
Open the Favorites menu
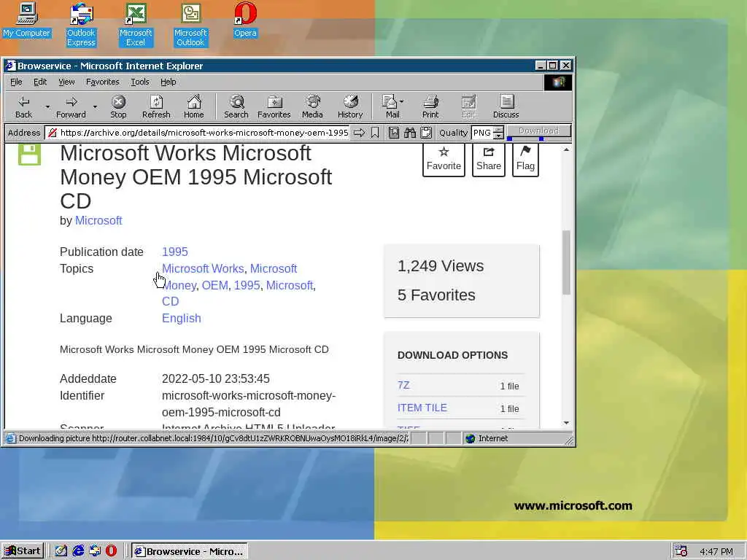point(102,82)
